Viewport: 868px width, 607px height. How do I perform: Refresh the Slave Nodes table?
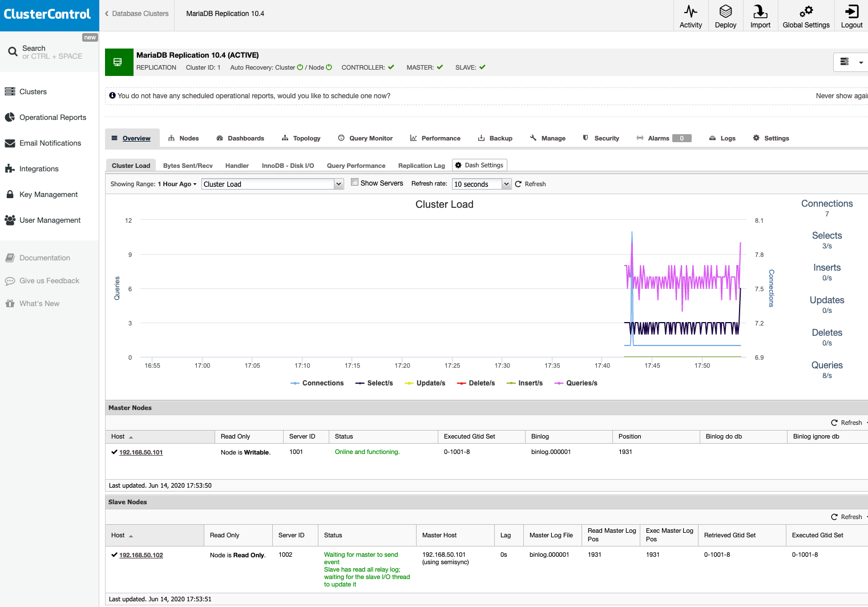[x=847, y=517]
